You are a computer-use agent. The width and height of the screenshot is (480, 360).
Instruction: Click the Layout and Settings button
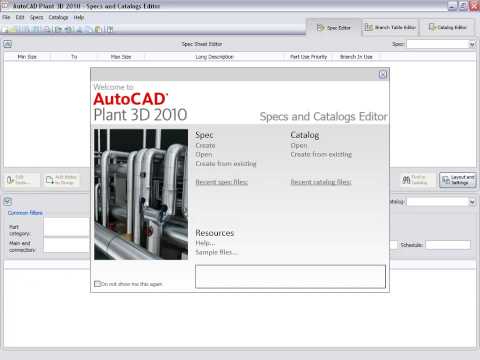[458, 180]
